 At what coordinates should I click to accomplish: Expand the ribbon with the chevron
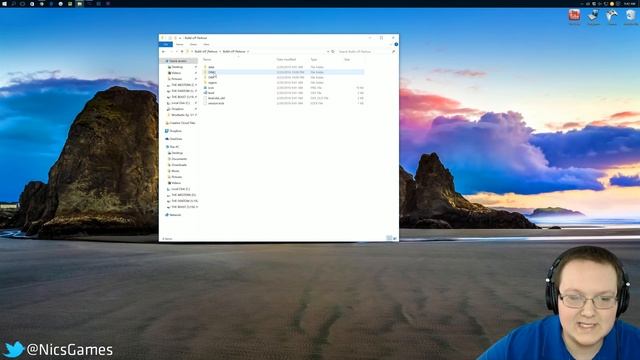391,44
